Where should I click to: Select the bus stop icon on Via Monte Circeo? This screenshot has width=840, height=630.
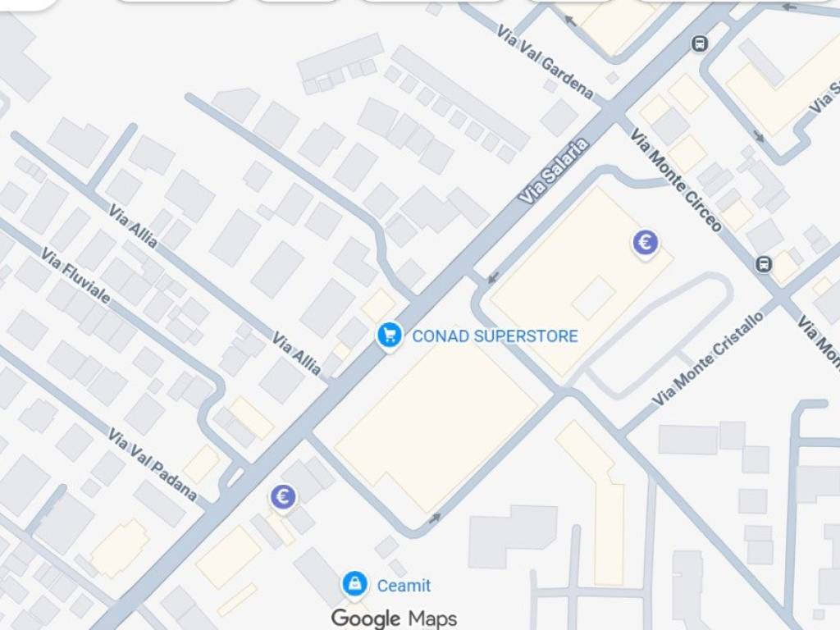764,264
